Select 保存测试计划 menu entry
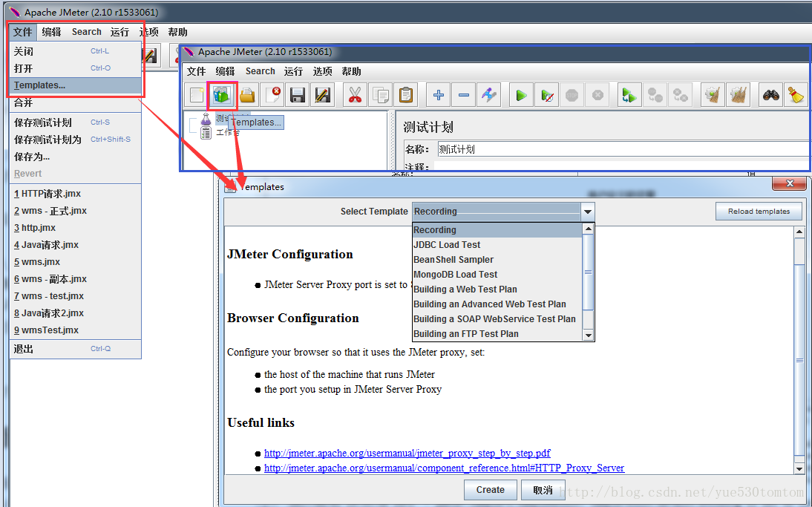The height and width of the screenshot is (507, 812). [76, 122]
